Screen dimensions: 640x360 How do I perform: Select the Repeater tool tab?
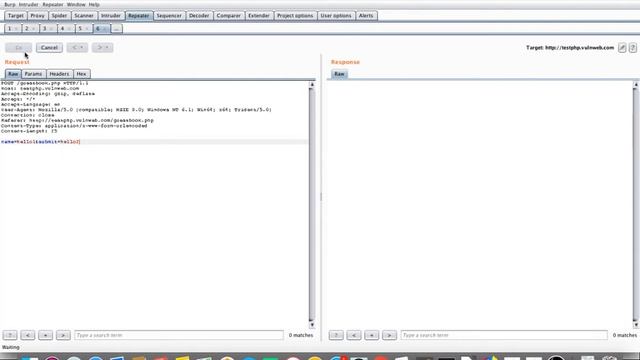pos(139,16)
